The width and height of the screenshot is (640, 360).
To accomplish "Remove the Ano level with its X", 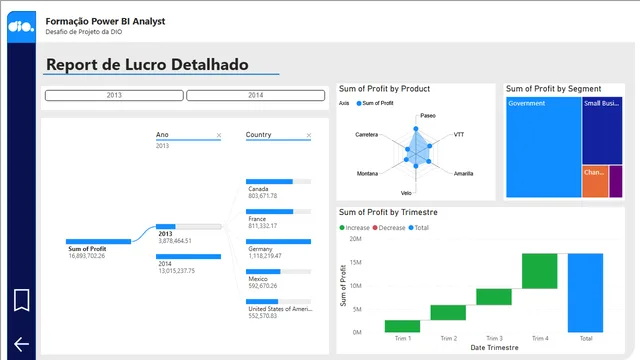I will (x=219, y=135).
